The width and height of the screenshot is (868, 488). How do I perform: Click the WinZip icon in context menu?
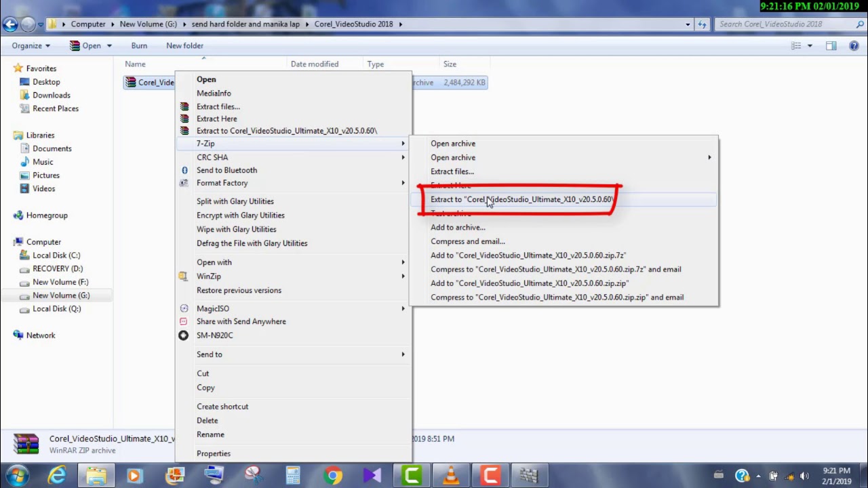[184, 277]
